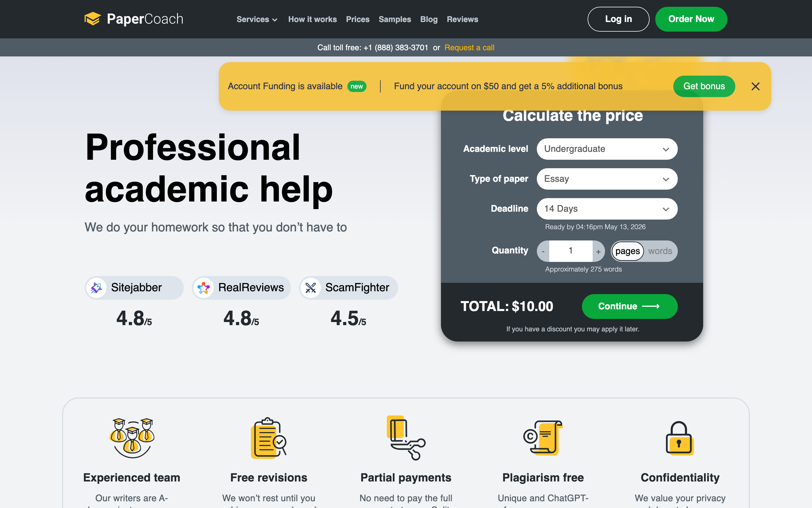Click the 'Partial payments' heading
The width and height of the screenshot is (812, 508).
point(406,478)
